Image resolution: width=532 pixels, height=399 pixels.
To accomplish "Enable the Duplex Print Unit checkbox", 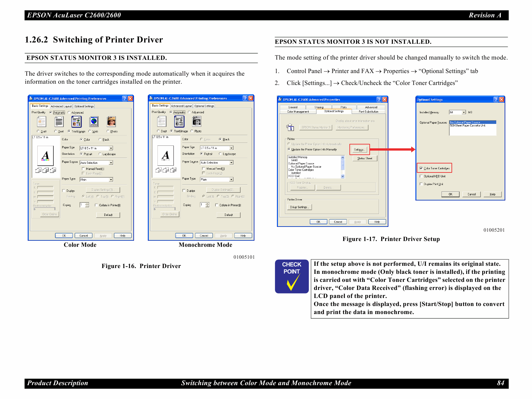I will pos(421,184).
